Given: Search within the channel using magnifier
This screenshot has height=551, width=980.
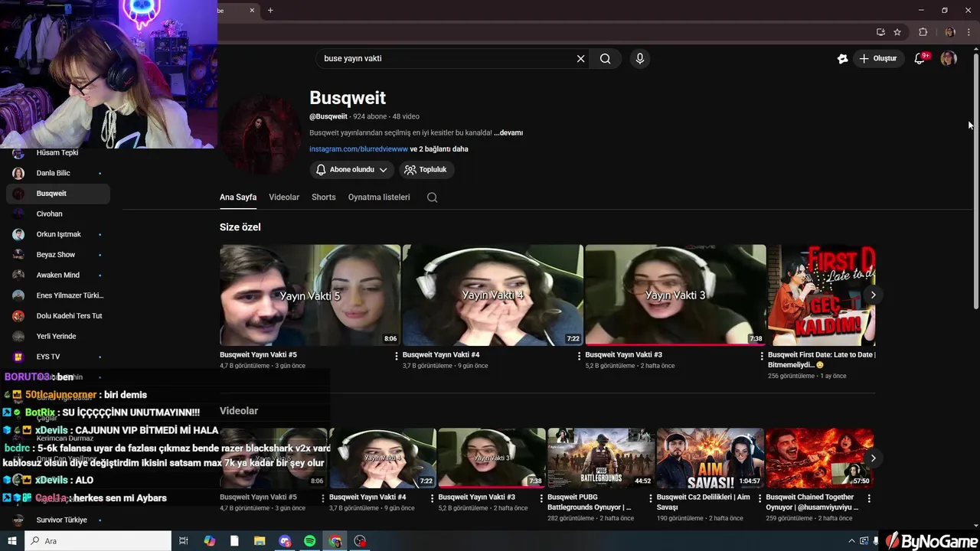Looking at the screenshot, I should pyautogui.click(x=432, y=197).
